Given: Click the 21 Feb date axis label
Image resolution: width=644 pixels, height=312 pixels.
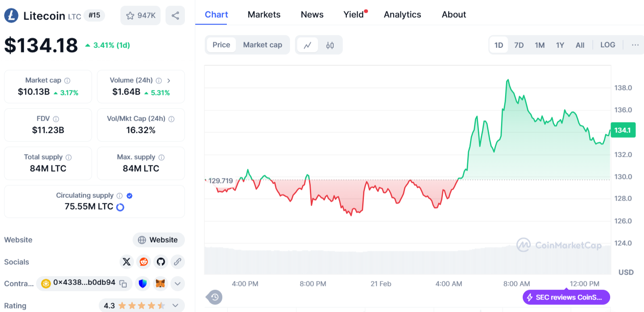Looking at the screenshot, I should pyautogui.click(x=381, y=284).
